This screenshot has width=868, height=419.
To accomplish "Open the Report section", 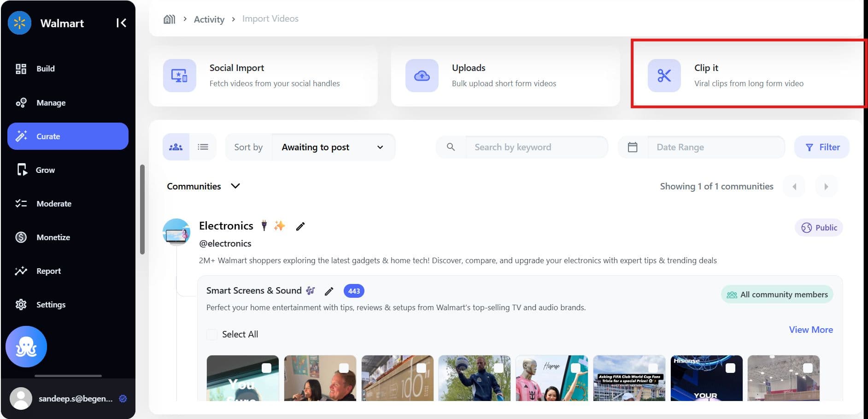I will pyautogui.click(x=68, y=271).
